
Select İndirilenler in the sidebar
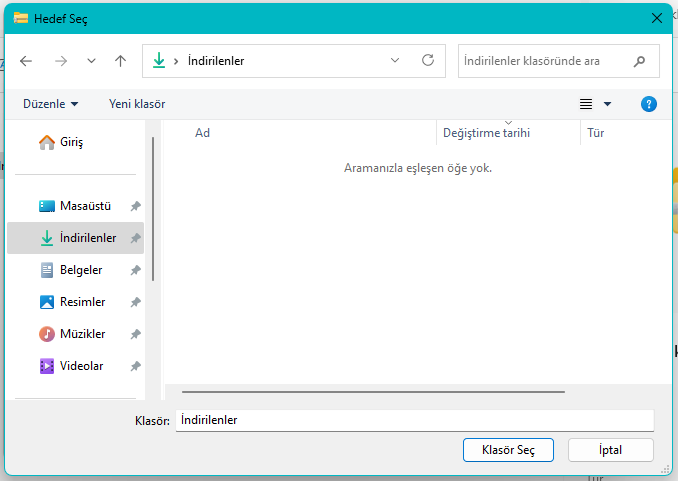pos(75,238)
